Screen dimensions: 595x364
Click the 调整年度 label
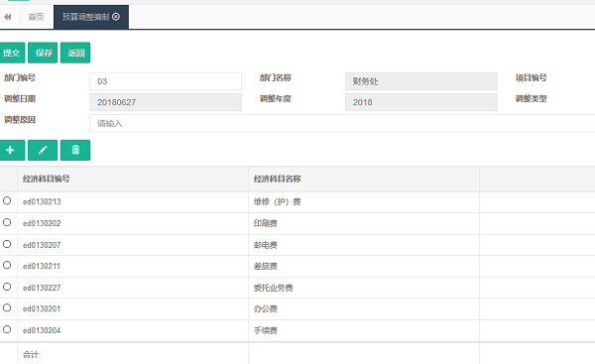(x=276, y=98)
